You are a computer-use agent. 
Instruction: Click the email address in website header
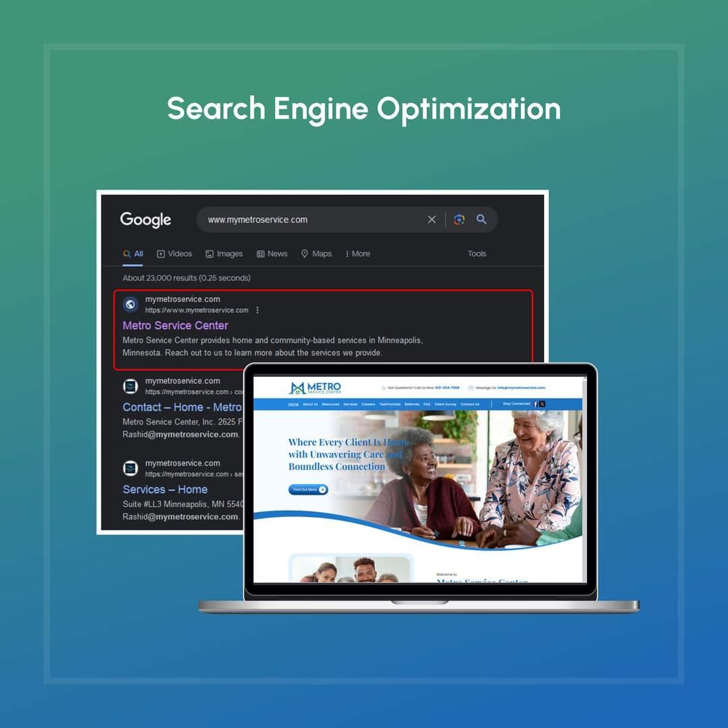(521, 388)
